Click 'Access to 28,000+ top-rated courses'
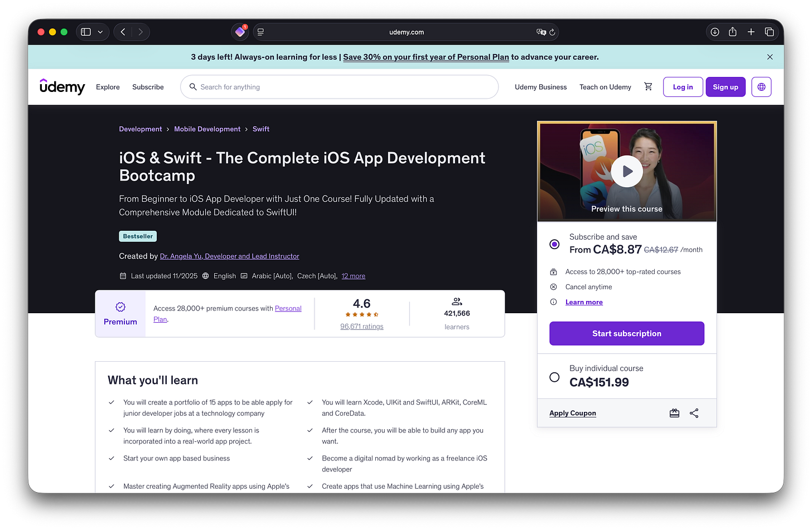The image size is (812, 530). pos(623,272)
